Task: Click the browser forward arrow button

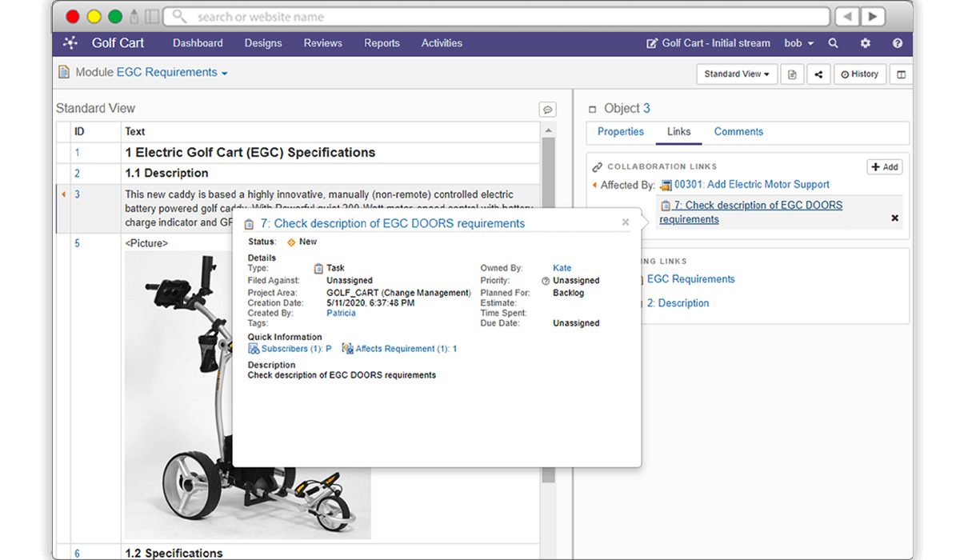Action: (872, 16)
